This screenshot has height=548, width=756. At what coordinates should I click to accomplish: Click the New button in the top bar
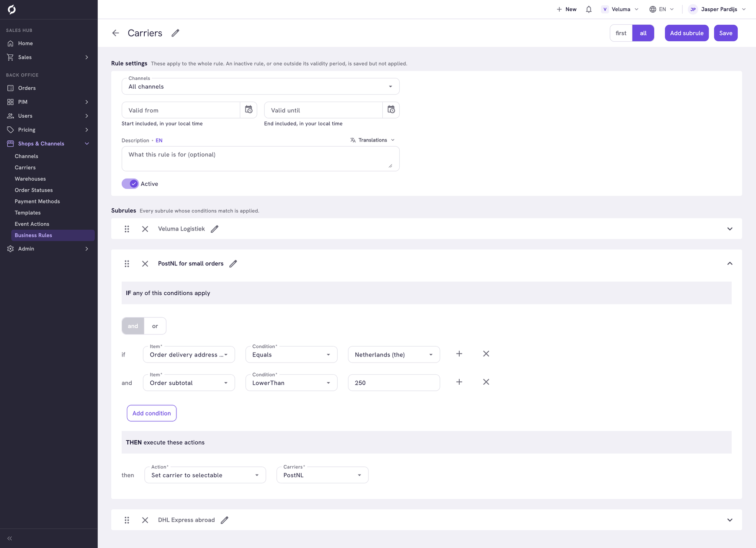coord(567,9)
